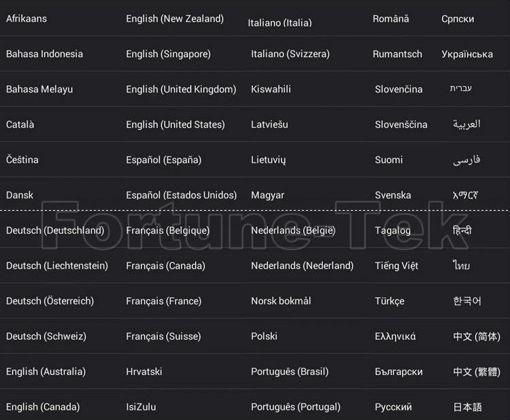This screenshot has height=420, width=510.
Task: Pick 한국어 from the list
Action: [466, 301]
